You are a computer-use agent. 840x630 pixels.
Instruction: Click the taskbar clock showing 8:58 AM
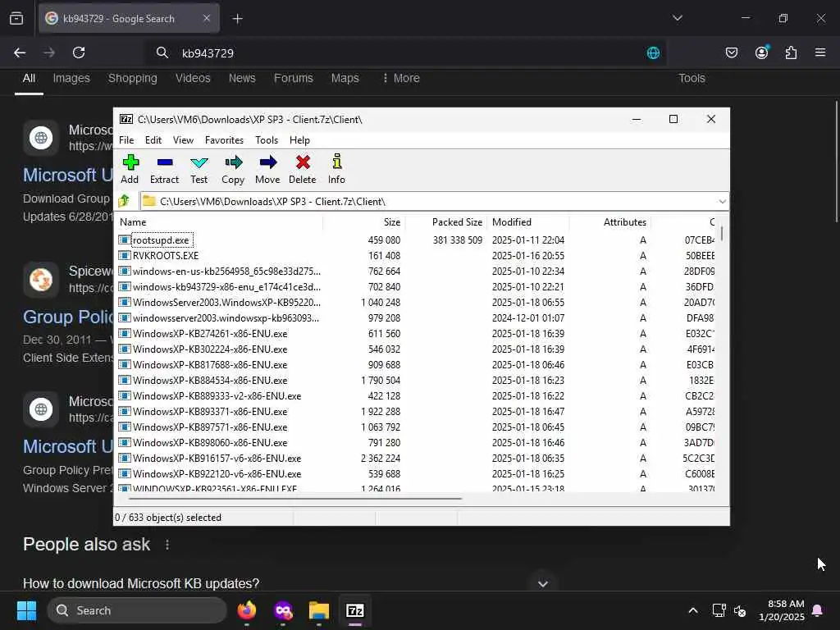tap(782, 610)
